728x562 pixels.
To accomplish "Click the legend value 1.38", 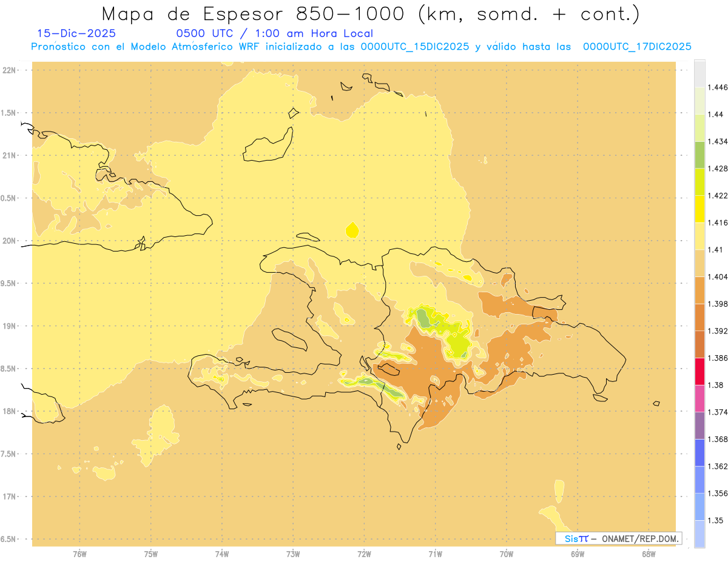I will [x=715, y=385].
